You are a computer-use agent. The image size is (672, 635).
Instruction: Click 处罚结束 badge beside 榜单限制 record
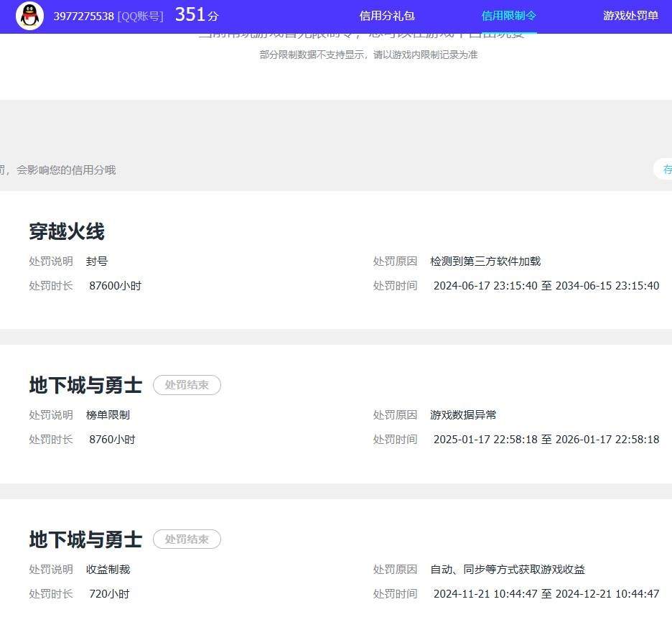point(187,384)
